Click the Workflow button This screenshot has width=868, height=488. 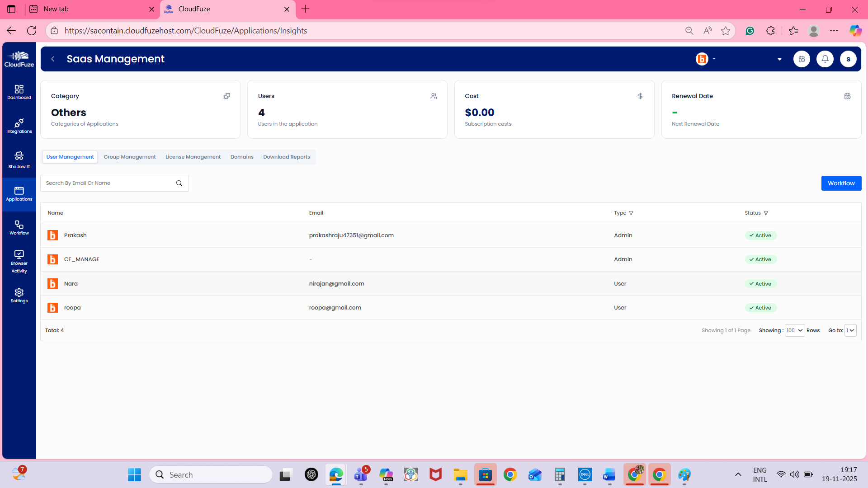[841, 183]
